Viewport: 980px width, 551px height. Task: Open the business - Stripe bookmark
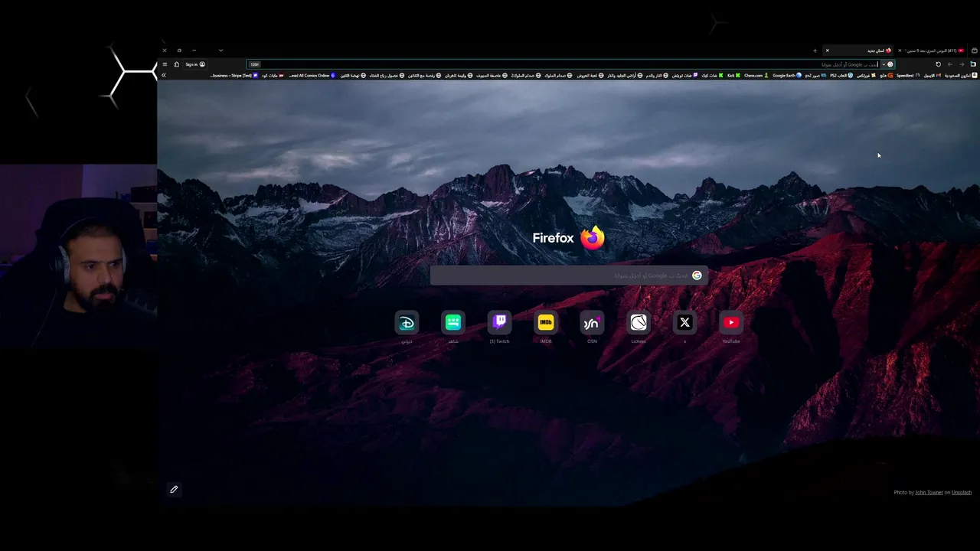pyautogui.click(x=235, y=76)
